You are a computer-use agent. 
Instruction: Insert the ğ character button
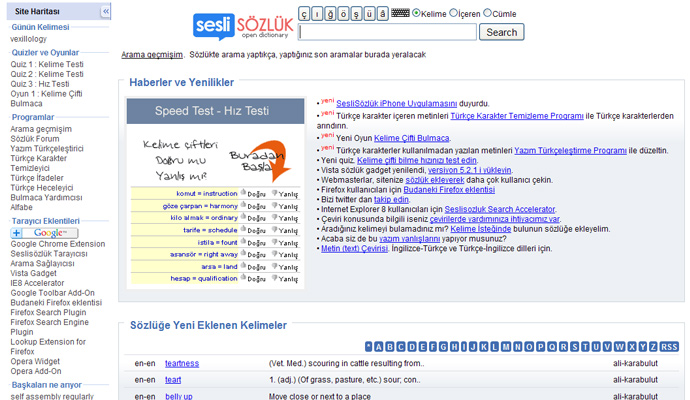coord(330,14)
